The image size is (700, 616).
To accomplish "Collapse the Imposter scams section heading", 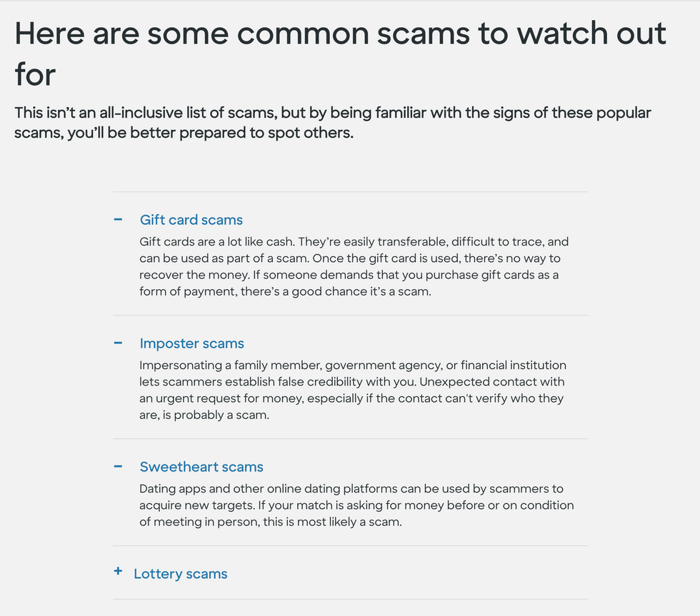I will (191, 343).
